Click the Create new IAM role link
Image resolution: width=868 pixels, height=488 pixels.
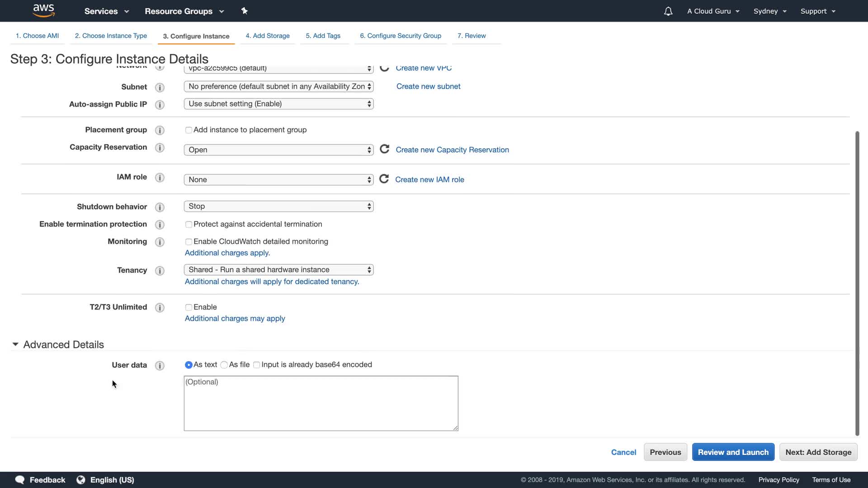coord(429,179)
